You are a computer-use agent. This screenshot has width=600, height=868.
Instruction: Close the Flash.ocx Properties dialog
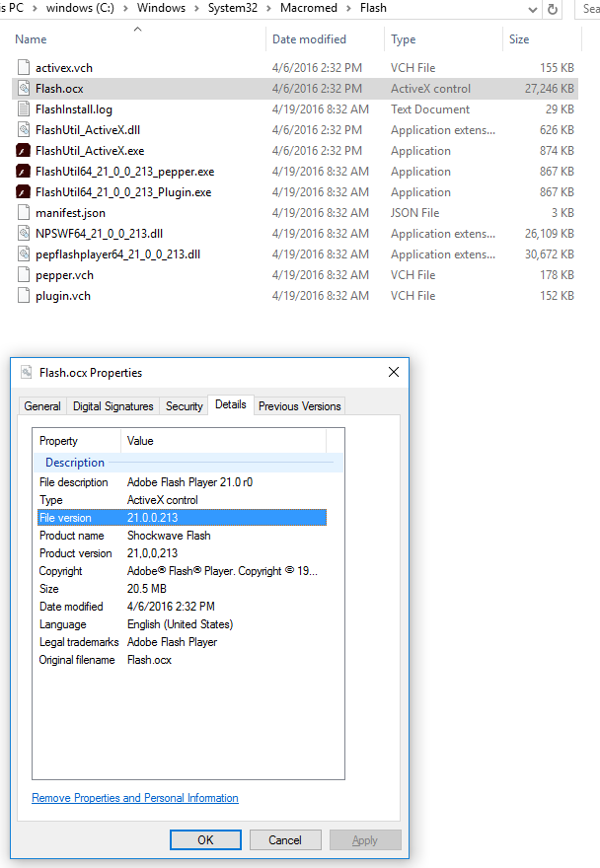tap(394, 372)
